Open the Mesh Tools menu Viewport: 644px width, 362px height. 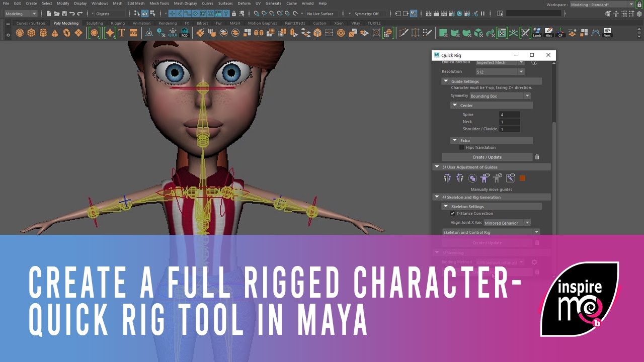click(x=159, y=4)
